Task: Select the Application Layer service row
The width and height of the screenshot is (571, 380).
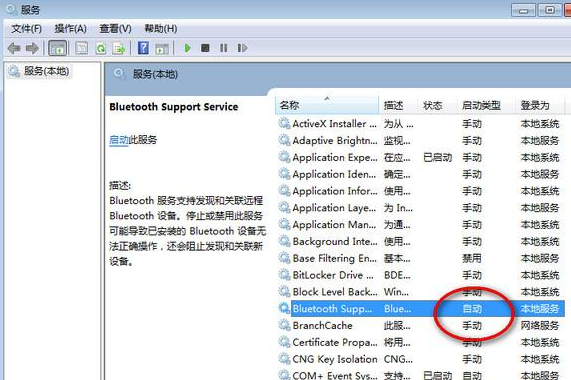Action: (420, 208)
